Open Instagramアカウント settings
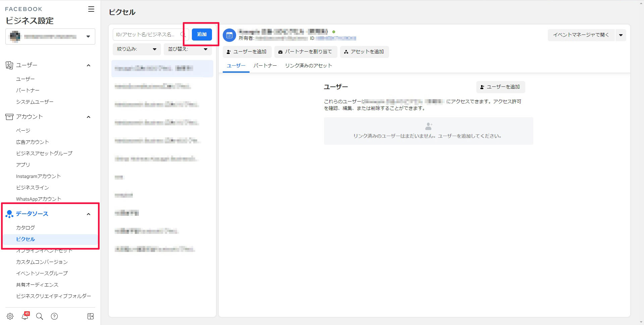 pos(39,176)
